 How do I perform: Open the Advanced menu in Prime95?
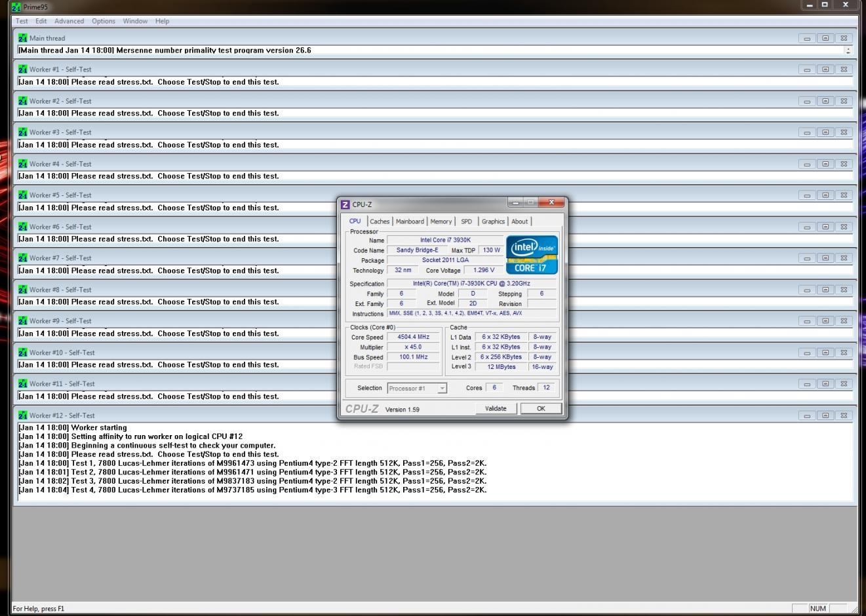(x=69, y=21)
